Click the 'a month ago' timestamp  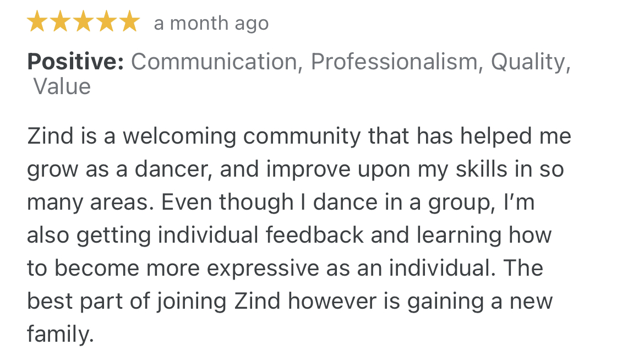click(x=211, y=24)
